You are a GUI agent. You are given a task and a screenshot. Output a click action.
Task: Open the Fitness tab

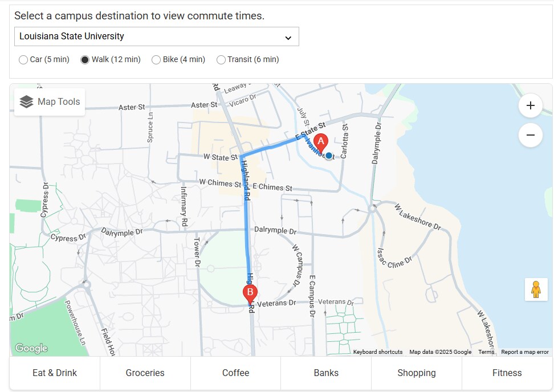(x=507, y=373)
